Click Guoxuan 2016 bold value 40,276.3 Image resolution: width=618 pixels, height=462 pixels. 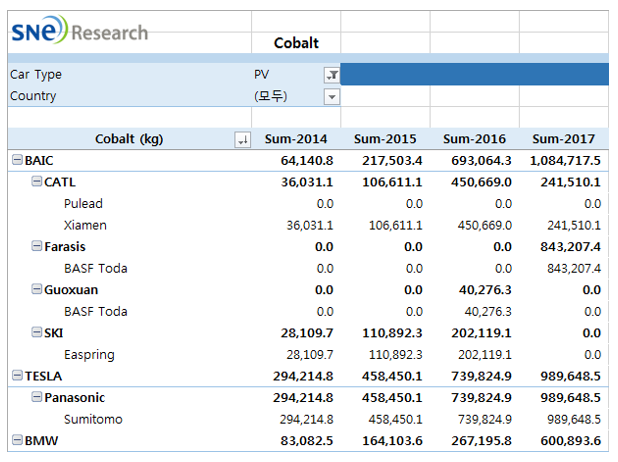(x=485, y=290)
